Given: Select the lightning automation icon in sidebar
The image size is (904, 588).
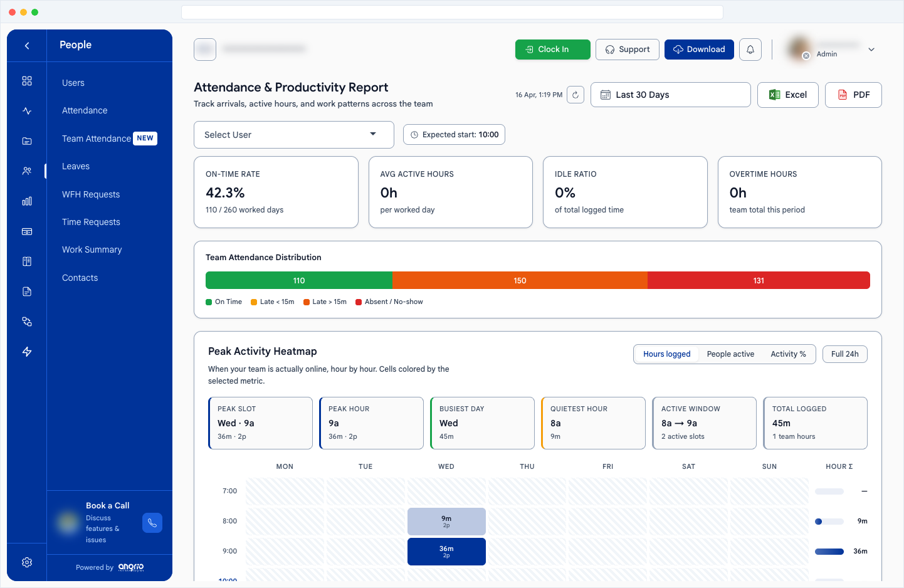Looking at the screenshot, I should pyautogui.click(x=27, y=352).
